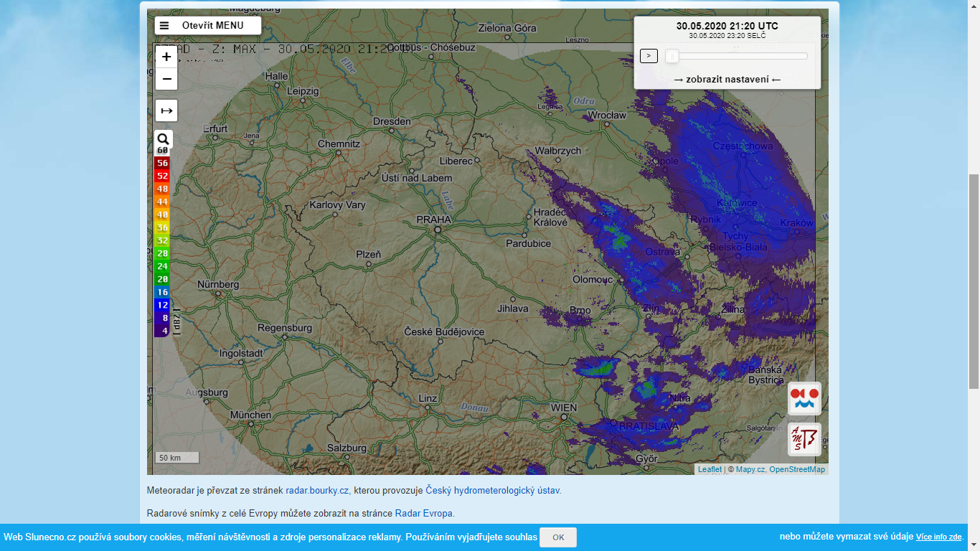Zoom in on the radar map

(166, 57)
